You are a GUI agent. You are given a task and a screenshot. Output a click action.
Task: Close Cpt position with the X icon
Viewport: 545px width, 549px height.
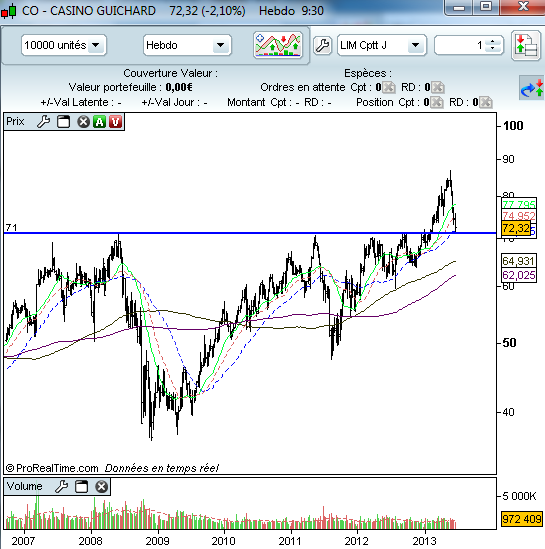tap(436, 102)
